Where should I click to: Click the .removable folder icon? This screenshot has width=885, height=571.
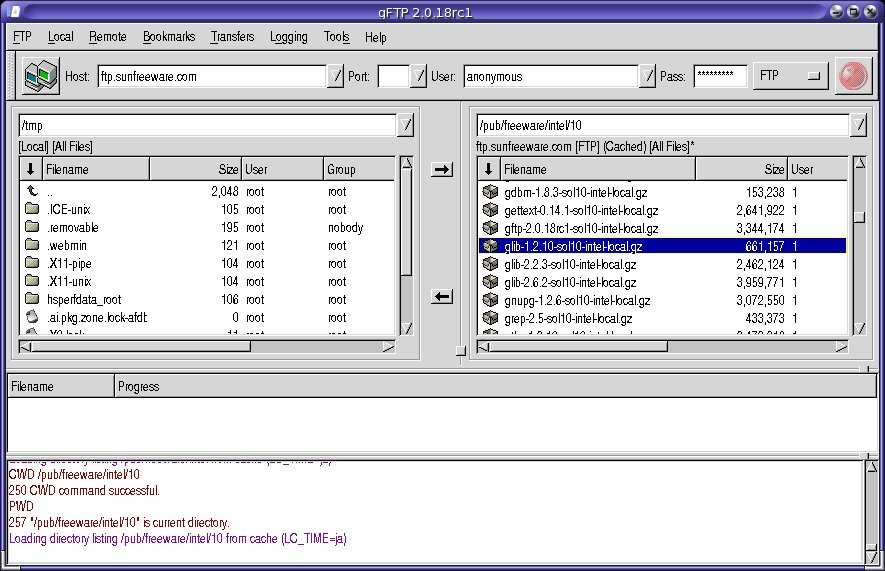[32, 227]
